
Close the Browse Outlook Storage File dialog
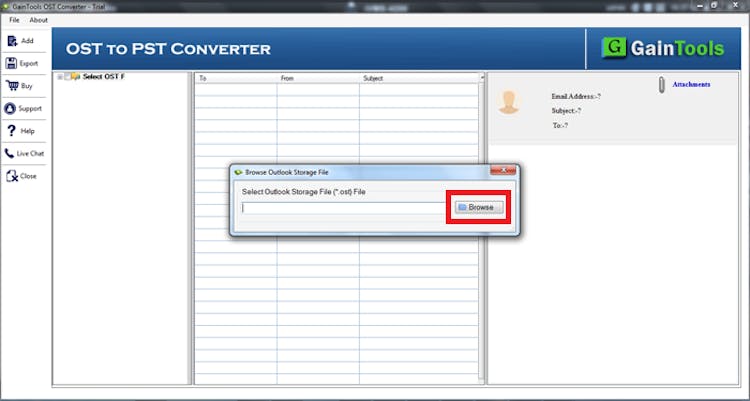503,171
